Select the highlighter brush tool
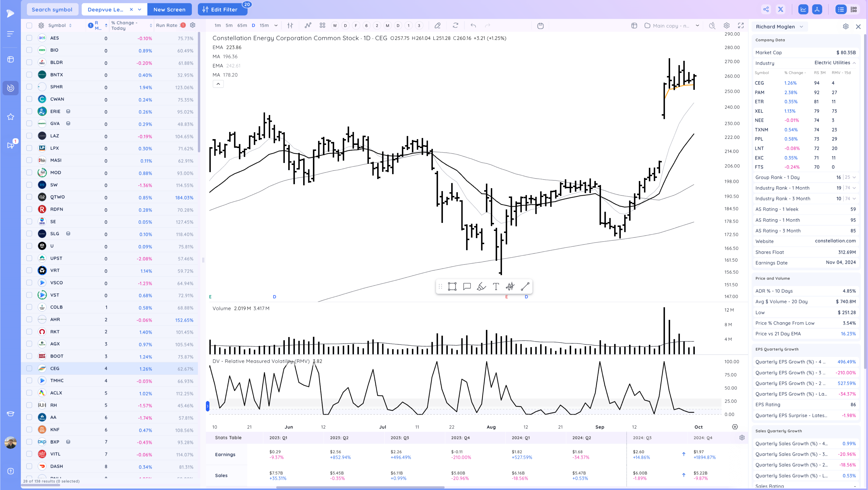Screen dimensions: 868x490 pos(481,286)
